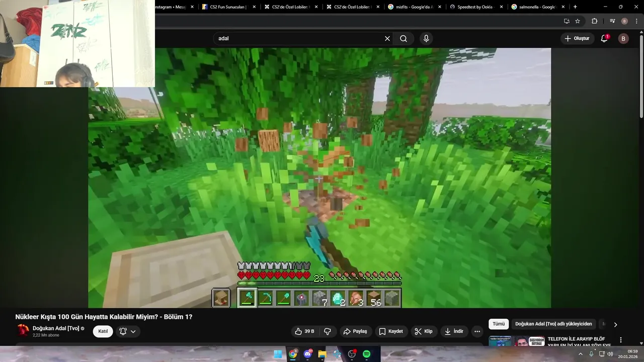Open the network icon in system tray
The height and width of the screenshot is (362, 644).
click(x=602, y=354)
